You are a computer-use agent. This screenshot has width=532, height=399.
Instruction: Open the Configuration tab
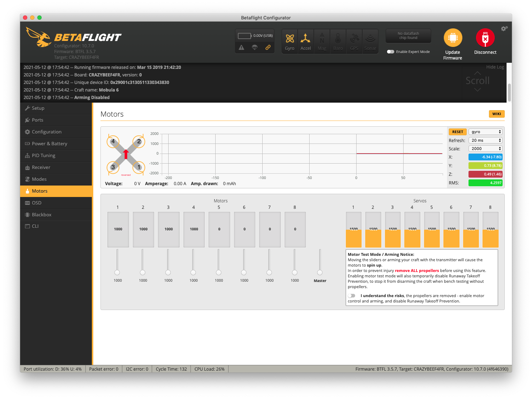(56, 132)
